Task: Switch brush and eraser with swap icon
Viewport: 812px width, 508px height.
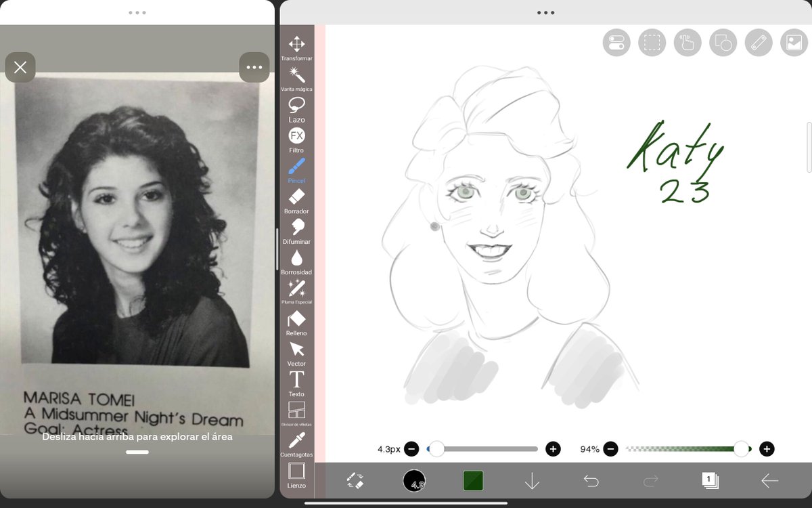Action: (x=355, y=481)
